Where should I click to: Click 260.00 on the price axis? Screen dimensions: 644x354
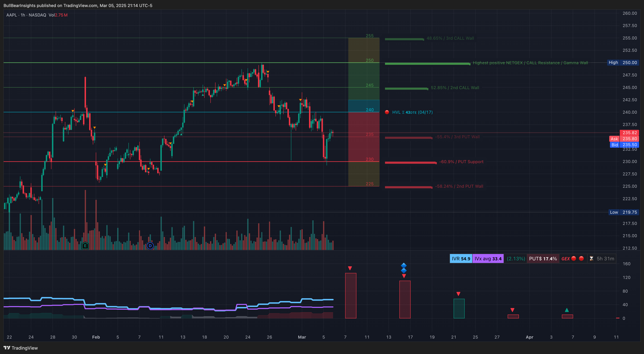[x=629, y=13]
